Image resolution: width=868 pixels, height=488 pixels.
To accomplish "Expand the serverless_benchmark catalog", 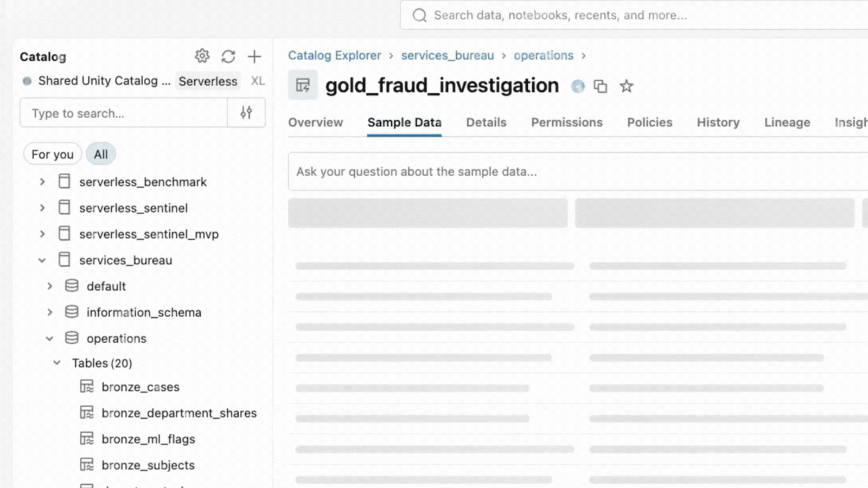I will click(42, 182).
